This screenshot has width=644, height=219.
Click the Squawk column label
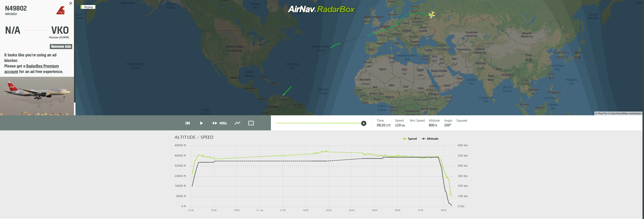tap(462, 121)
